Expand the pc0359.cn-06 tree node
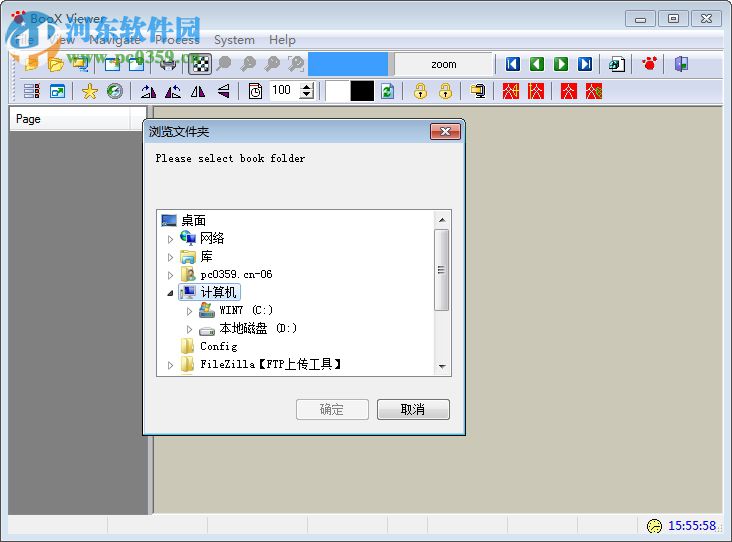The height and width of the screenshot is (542, 732). coord(170,275)
